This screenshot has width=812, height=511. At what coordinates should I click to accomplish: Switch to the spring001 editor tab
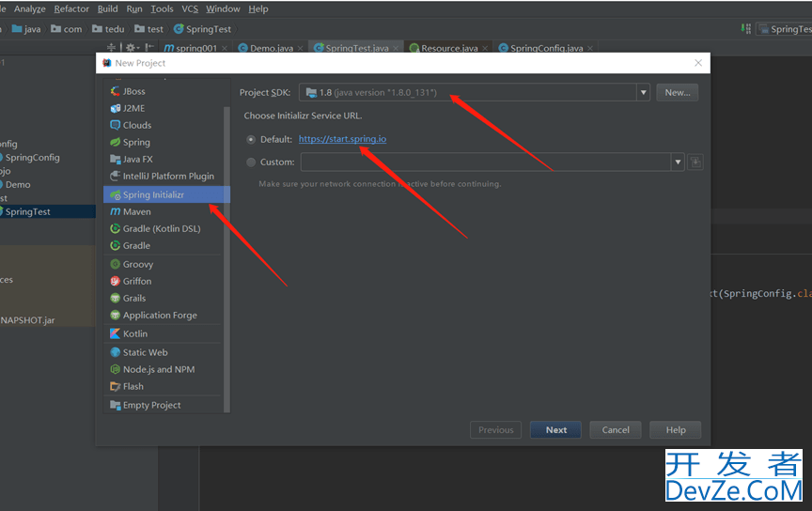click(195, 48)
